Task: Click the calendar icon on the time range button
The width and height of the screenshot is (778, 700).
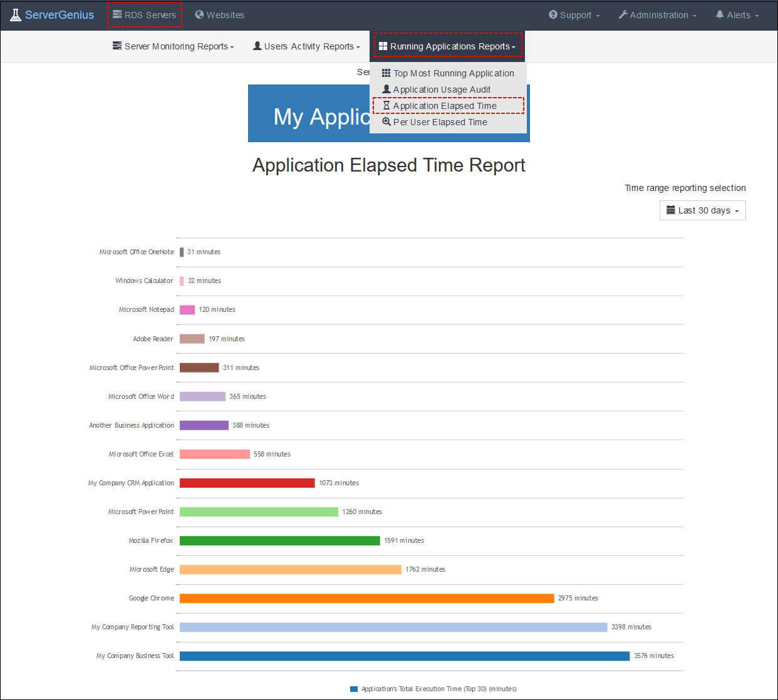Action: [669, 210]
